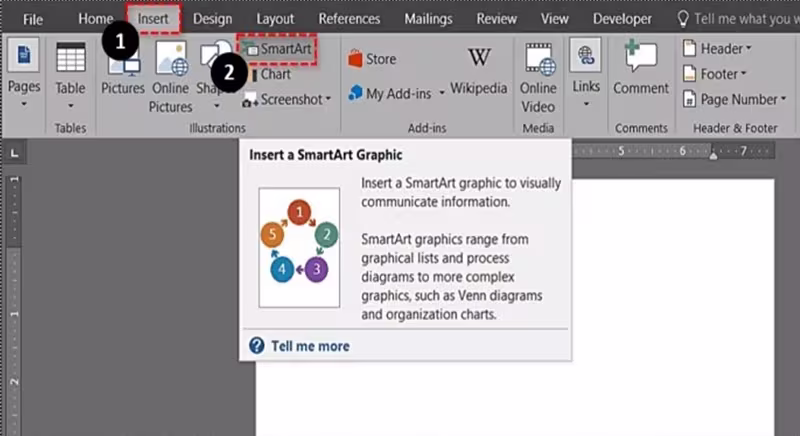800x436 pixels.
Task: Click the Online Pictures icon
Action: [x=172, y=58]
